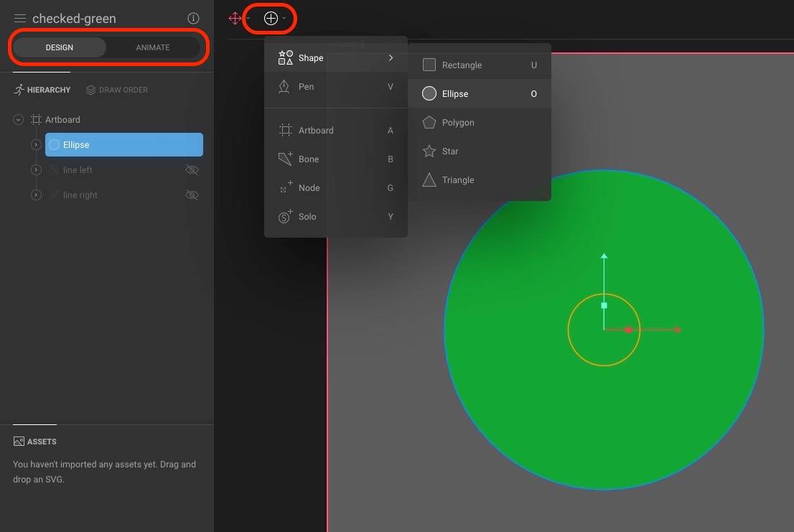794x532 pixels.
Task: Open the Draw Order tab
Action: coord(117,90)
